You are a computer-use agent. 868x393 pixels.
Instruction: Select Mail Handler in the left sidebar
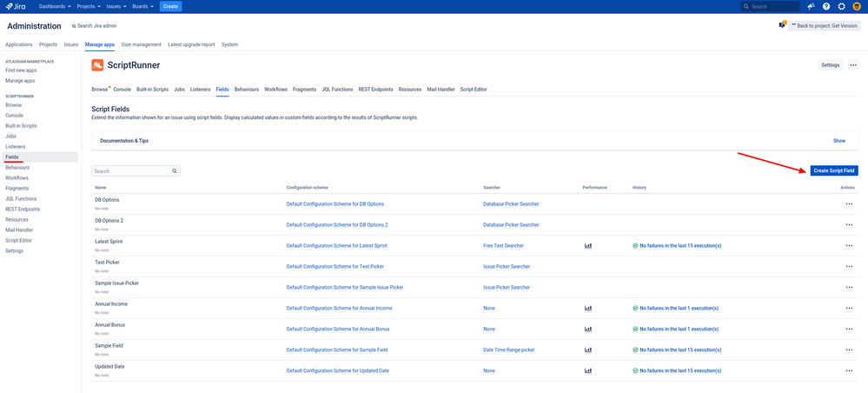click(x=19, y=230)
